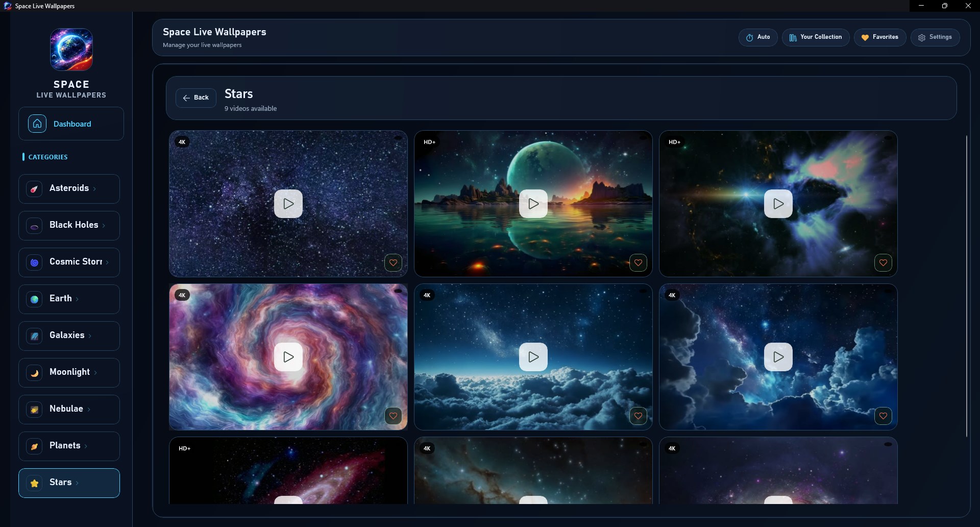Expand the Cosmic Storm chevron
This screenshot has height=527, width=980.
(108, 262)
